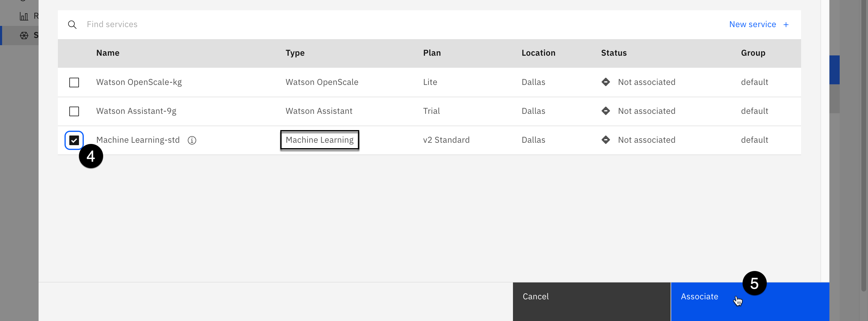The image size is (868, 321).
Task: Click the status diamond icon in Machine Learning-std row
Action: [x=605, y=140]
